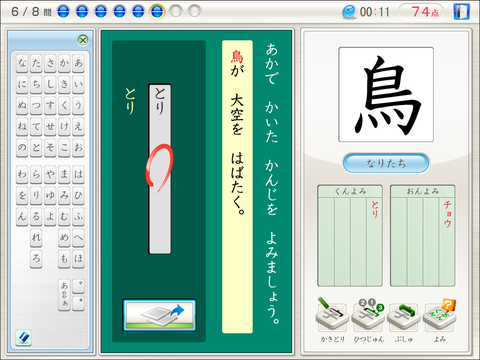The width and height of the screenshot is (480, 360).
Task: Tap the さ key
Action: pos(50,63)
